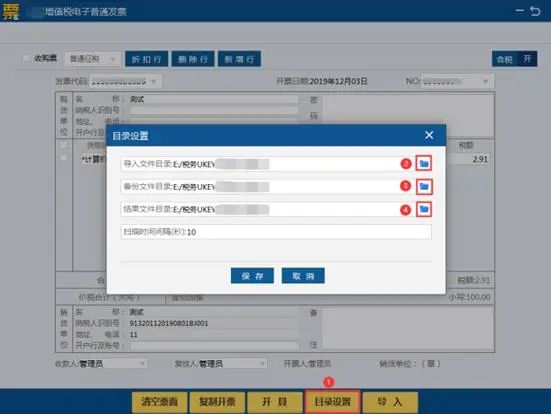551x414 pixels.
Task: Toggle the 含税 开 switch
Action: [x=514, y=59]
